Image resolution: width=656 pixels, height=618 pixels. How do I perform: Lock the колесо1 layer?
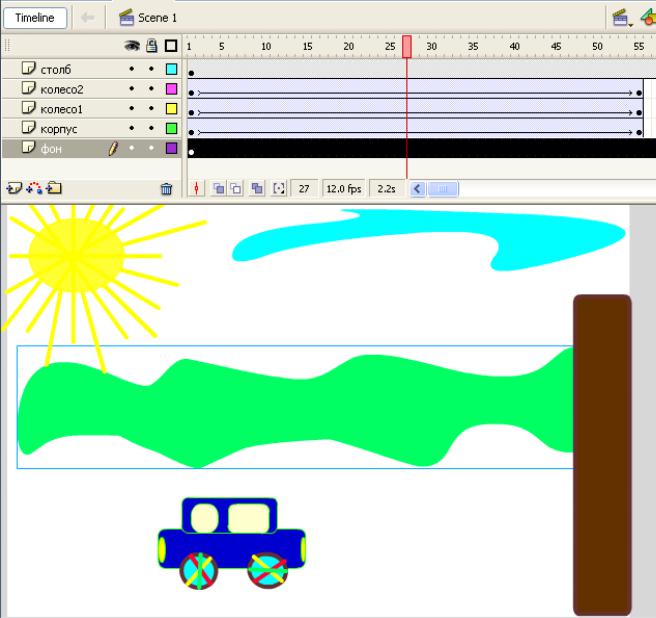coord(151,108)
